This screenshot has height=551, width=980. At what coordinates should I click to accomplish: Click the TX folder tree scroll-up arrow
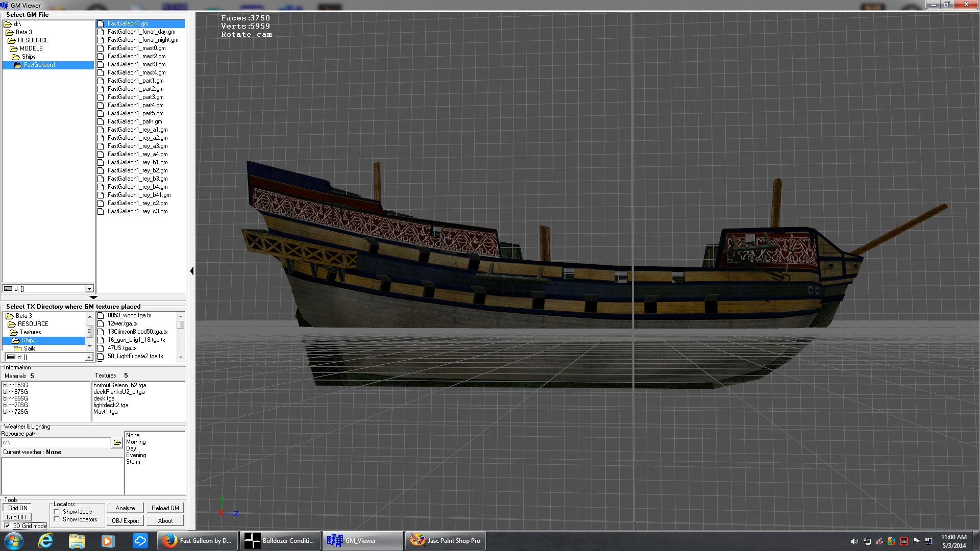90,316
